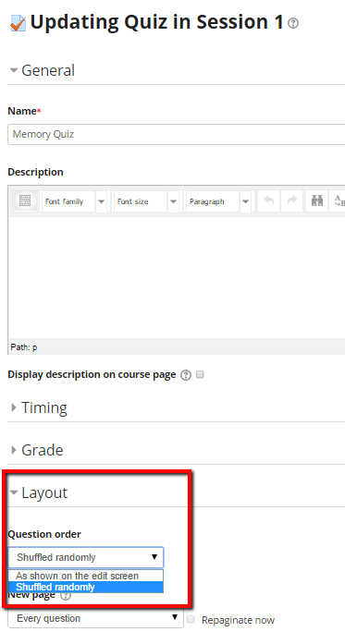Open the New page help icon
345x644 pixels.
[x=66, y=595]
